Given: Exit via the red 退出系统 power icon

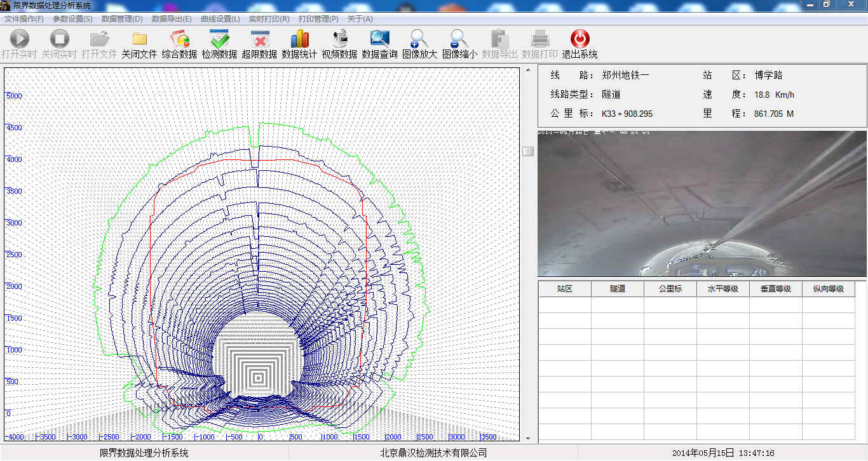Looking at the screenshot, I should 580,39.
